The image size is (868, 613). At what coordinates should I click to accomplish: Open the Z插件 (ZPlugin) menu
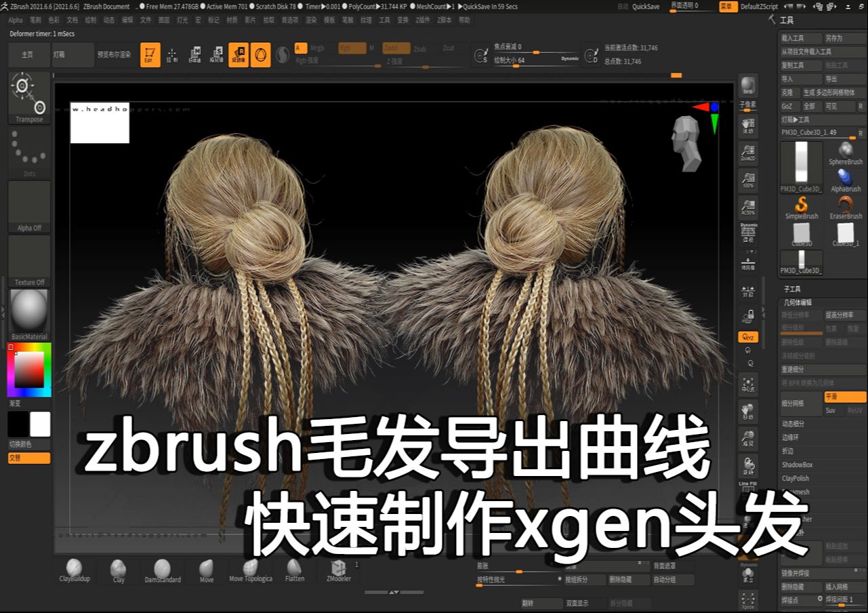(x=423, y=20)
